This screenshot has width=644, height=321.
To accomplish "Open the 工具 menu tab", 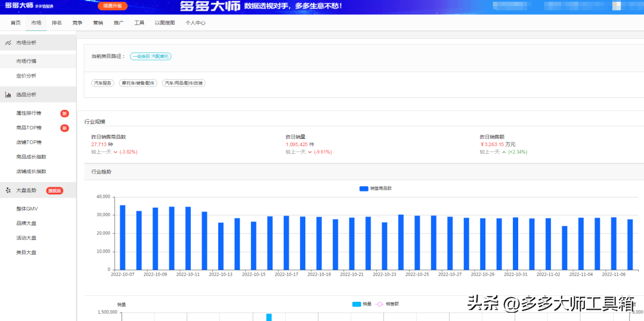I will 139,23.
